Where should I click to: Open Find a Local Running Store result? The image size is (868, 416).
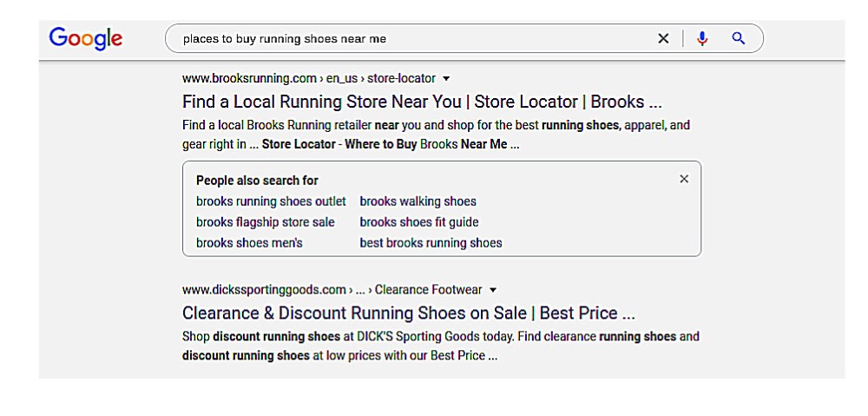pyautogui.click(x=422, y=102)
